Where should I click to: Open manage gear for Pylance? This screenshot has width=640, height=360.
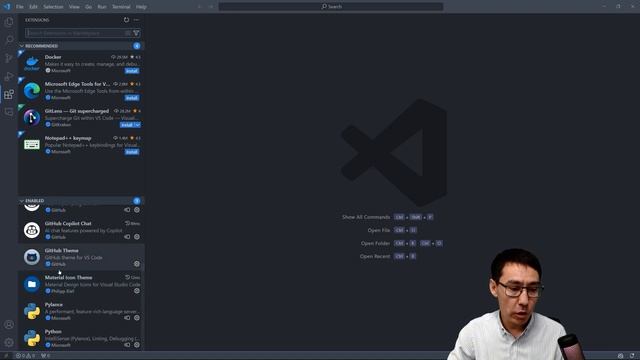pos(137,318)
